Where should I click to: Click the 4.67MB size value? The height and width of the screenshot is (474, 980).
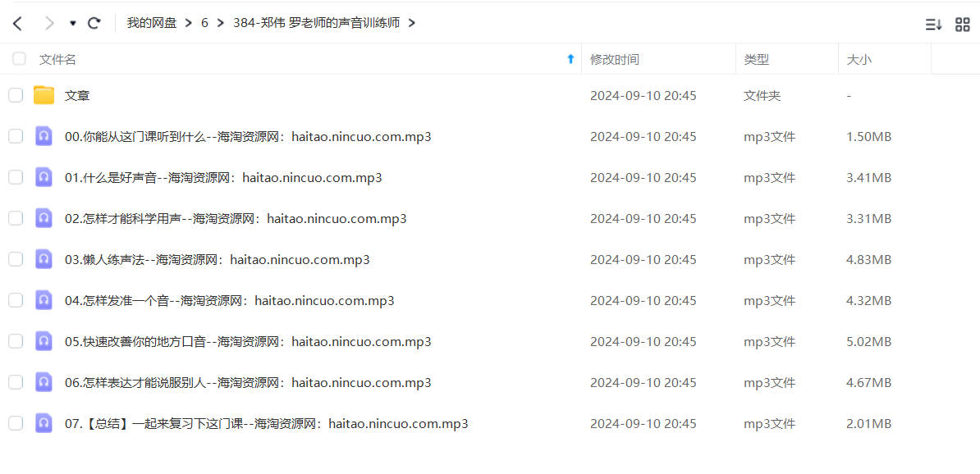click(x=868, y=383)
